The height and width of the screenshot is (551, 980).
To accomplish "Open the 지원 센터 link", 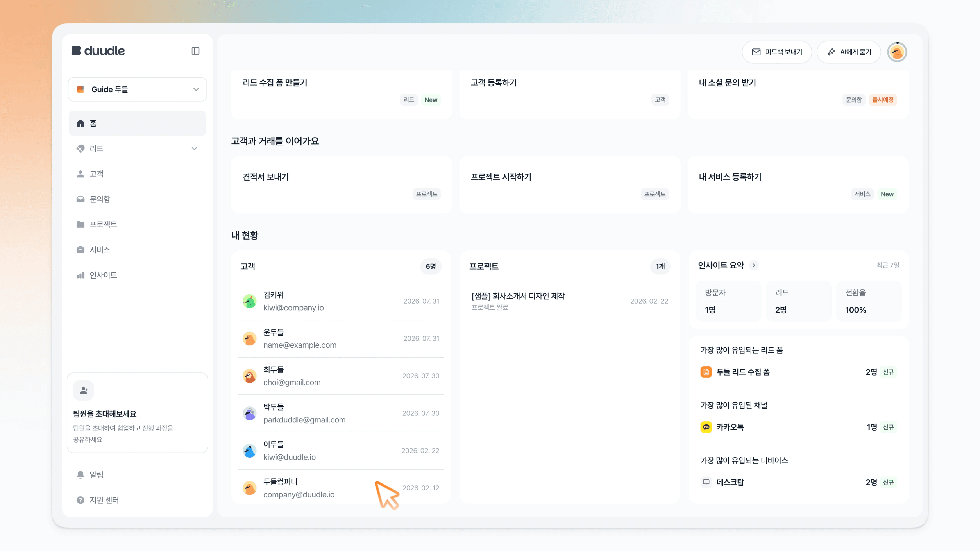I will (137, 500).
